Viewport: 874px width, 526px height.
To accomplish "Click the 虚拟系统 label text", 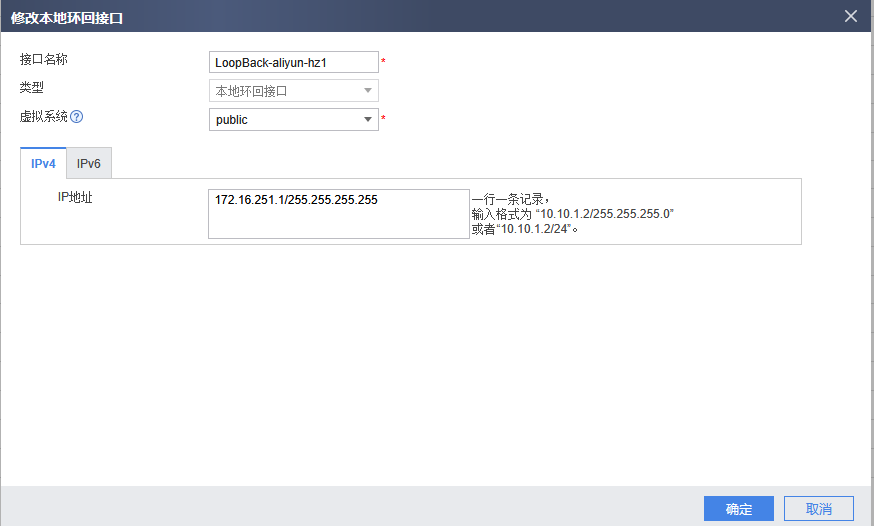I will (44, 117).
